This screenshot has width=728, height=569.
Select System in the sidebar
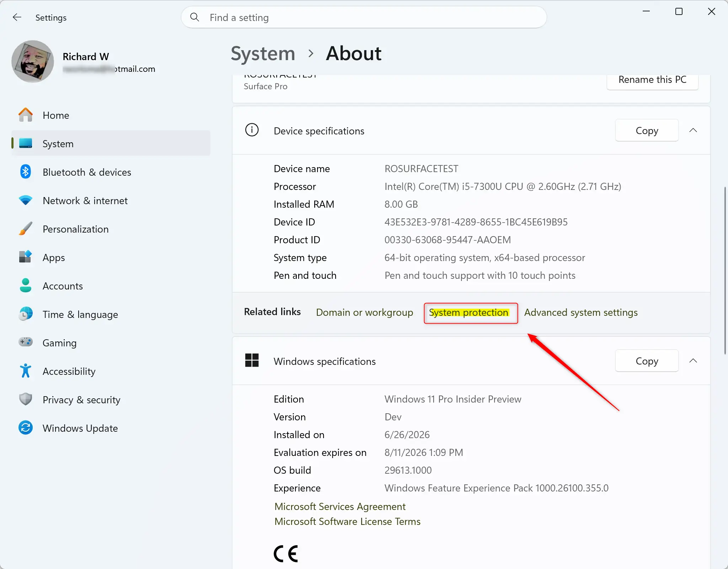(111, 143)
